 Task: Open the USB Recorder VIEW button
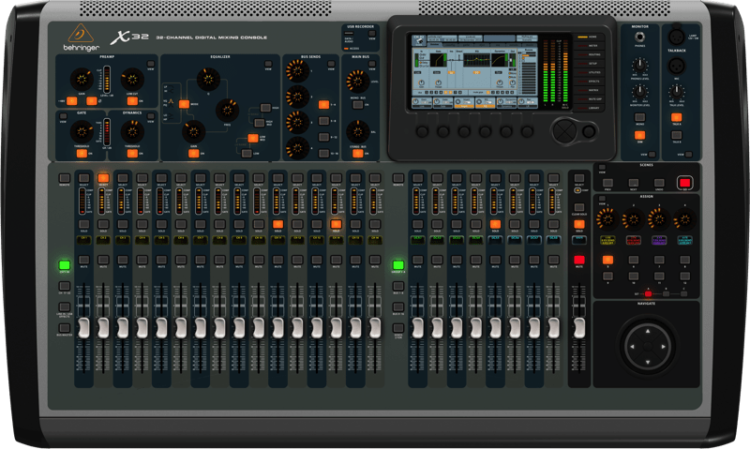pyautogui.click(x=372, y=33)
